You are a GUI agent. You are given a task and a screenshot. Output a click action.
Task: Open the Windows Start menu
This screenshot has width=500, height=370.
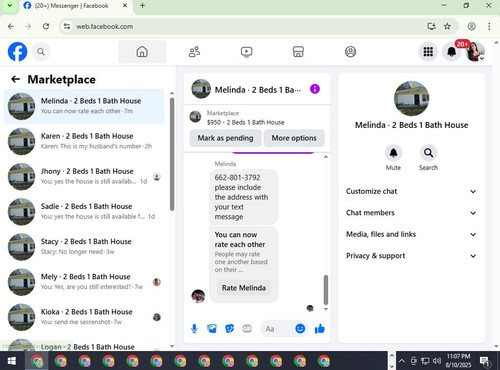tap(12, 361)
